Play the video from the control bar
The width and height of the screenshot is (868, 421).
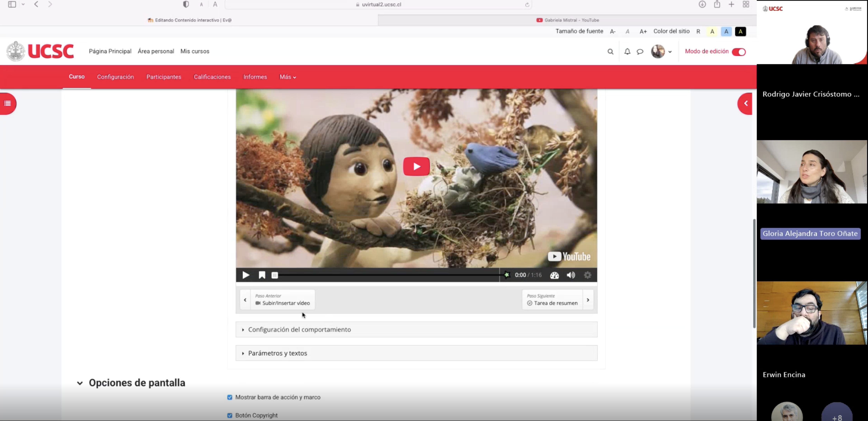246,275
